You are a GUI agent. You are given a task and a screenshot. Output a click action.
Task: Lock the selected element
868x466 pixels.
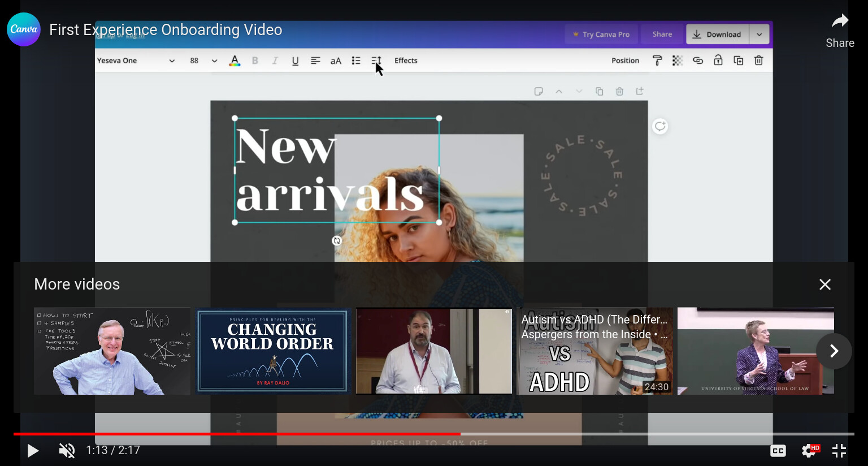click(x=718, y=61)
